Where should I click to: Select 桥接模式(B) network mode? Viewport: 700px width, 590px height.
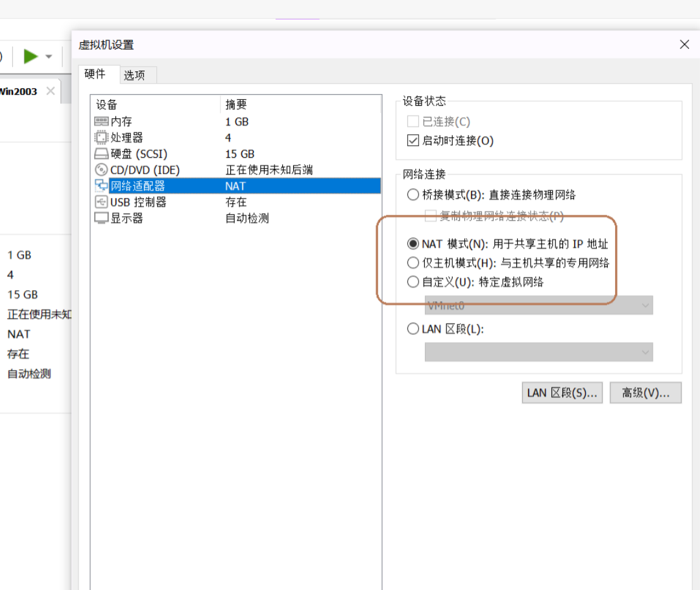[x=413, y=194]
